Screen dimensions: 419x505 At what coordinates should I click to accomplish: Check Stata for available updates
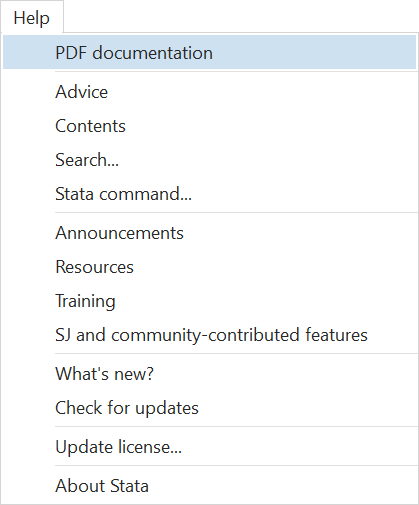pos(209,408)
